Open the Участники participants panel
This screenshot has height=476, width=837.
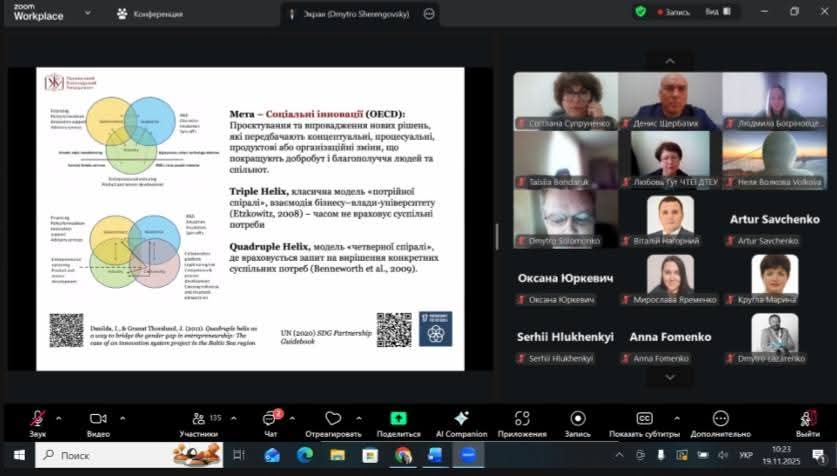pos(197,419)
